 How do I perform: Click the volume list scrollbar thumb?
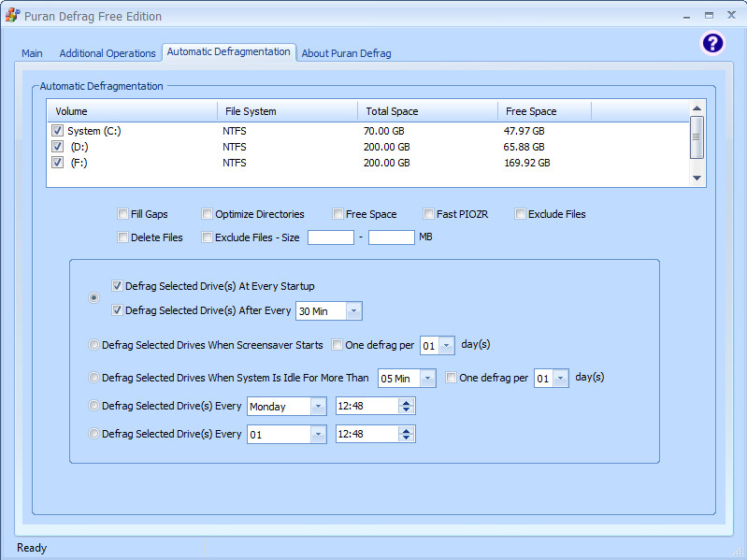(697, 137)
